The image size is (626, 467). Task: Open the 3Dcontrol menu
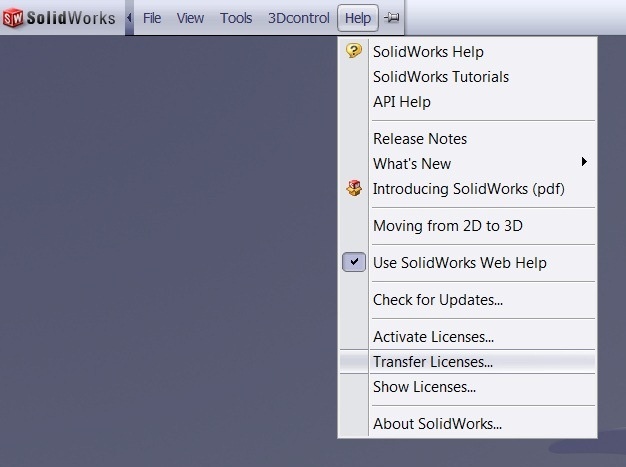(299, 18)
